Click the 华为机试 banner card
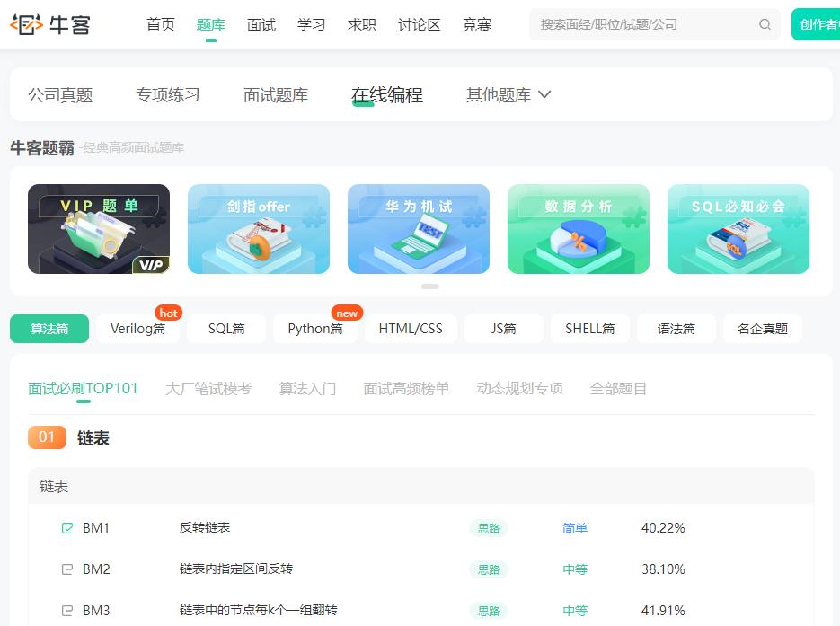The width and height of the screenshot is (840, 626). pyautogui.click(x=418, y=229)
